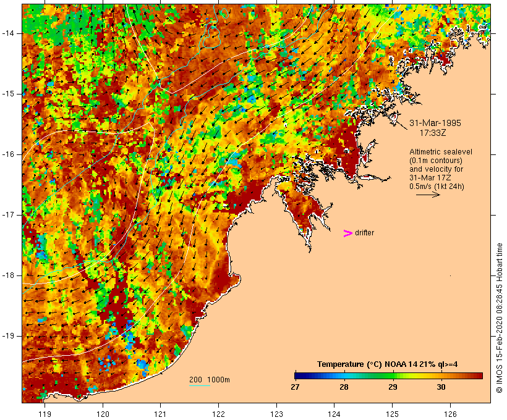Click the 125 longitude axis label

click(393, 414)
